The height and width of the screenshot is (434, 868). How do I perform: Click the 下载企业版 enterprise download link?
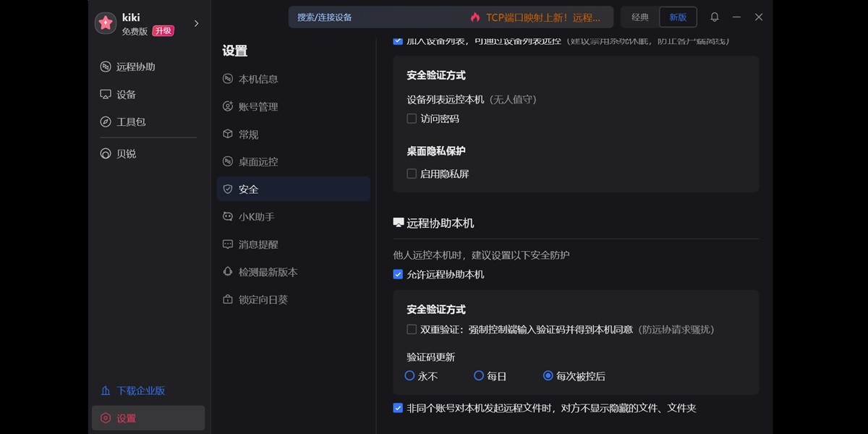click(x=134, y=391)
